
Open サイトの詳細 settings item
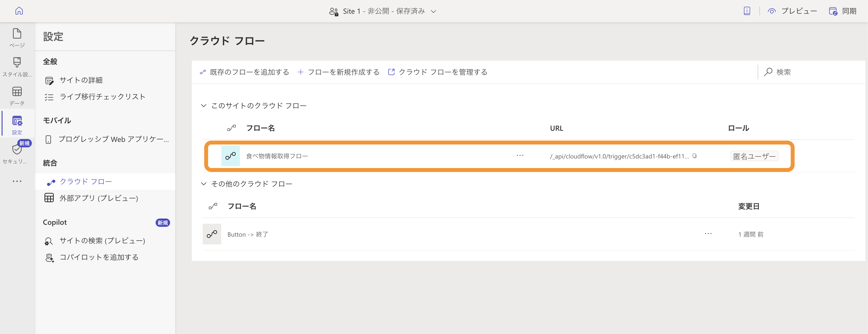pyautogui.click(x=81, y=80)
